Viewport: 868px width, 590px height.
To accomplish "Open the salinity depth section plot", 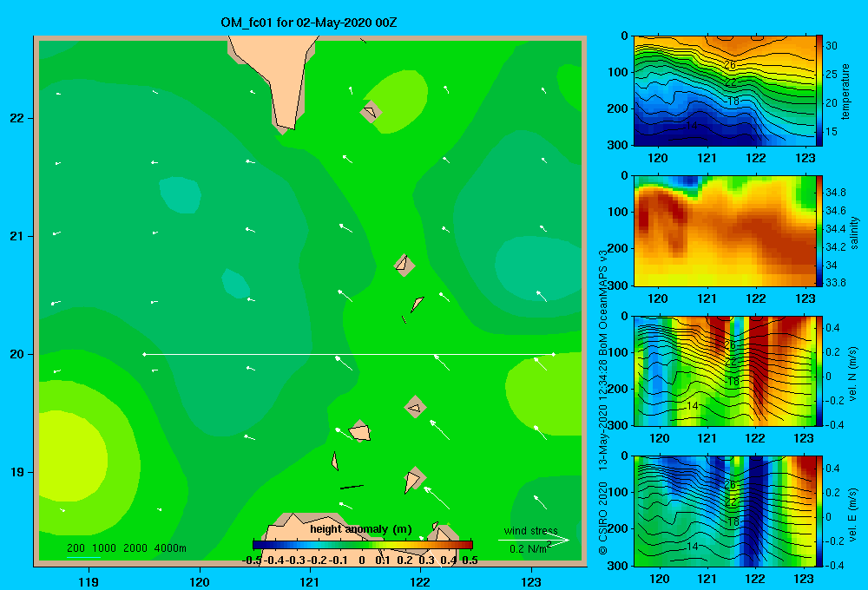I will [x=725, y=231].
